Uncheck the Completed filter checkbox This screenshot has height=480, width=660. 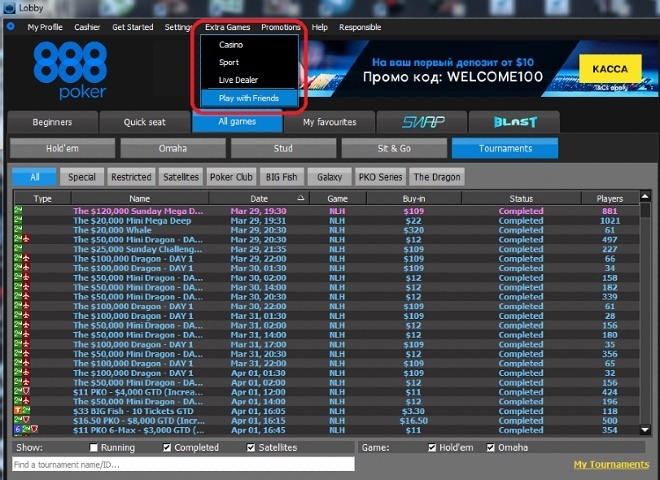tap(167, 448)
